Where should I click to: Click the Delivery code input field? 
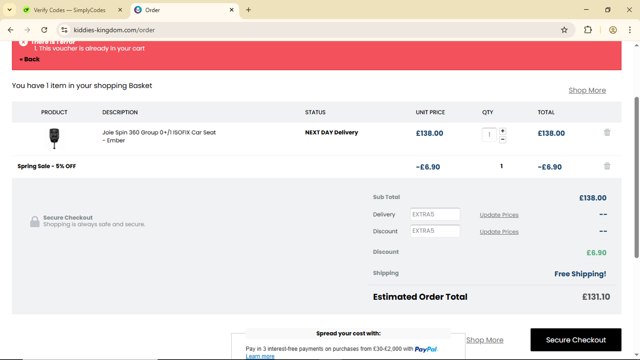click(x=435, y=214)
